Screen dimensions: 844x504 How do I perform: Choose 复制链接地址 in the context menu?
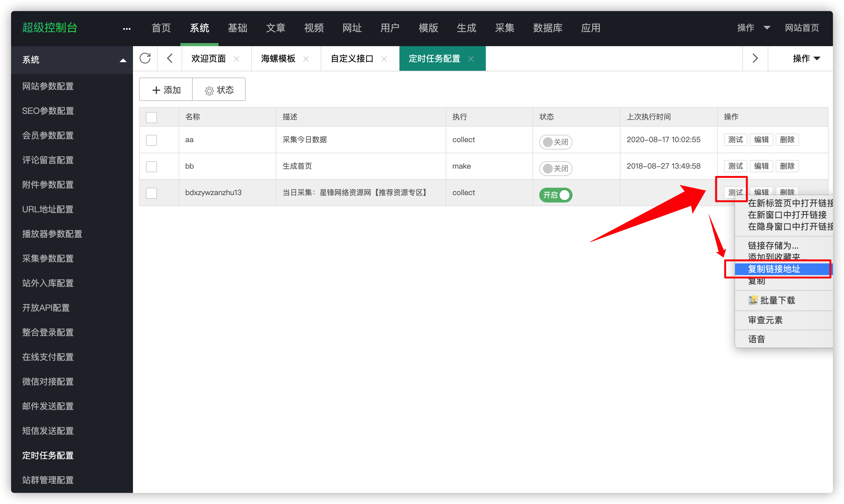tap(784, 269)
